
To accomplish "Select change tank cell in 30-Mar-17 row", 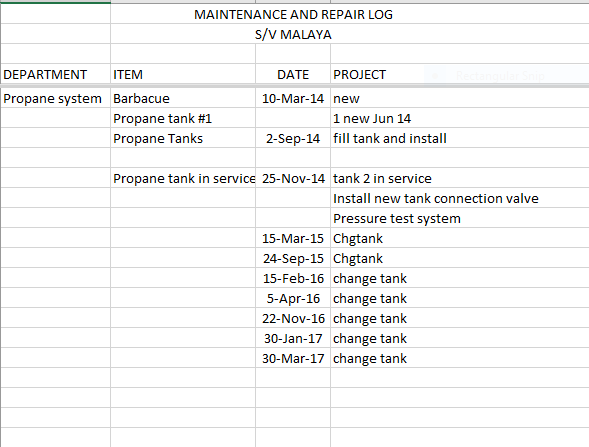I will click(460, 358).
